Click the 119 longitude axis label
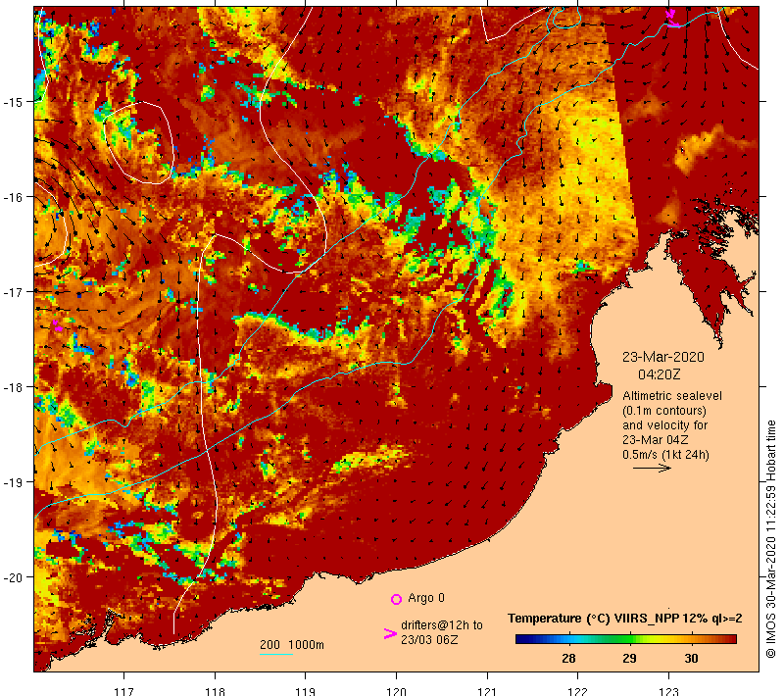The image size is (784, 696). pos(306,691)
